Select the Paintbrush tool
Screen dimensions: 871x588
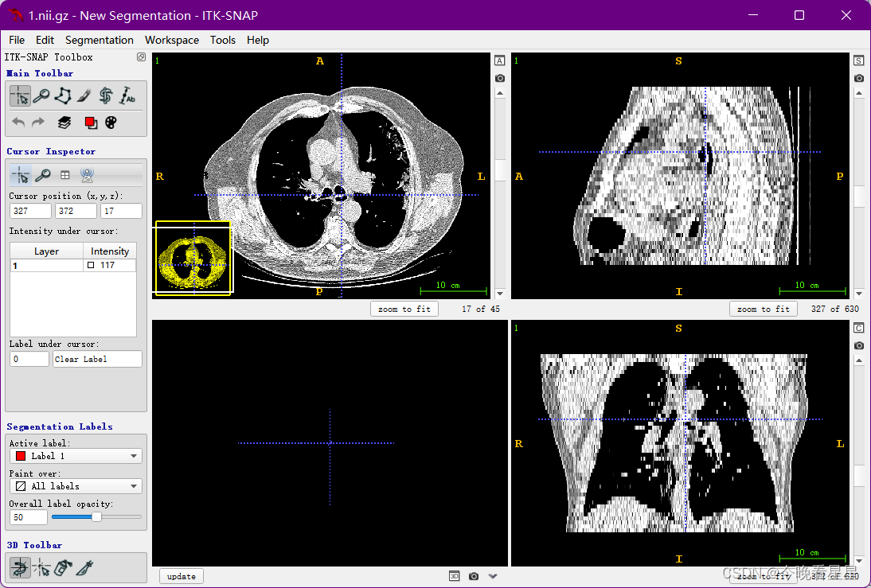pos(84,96)
